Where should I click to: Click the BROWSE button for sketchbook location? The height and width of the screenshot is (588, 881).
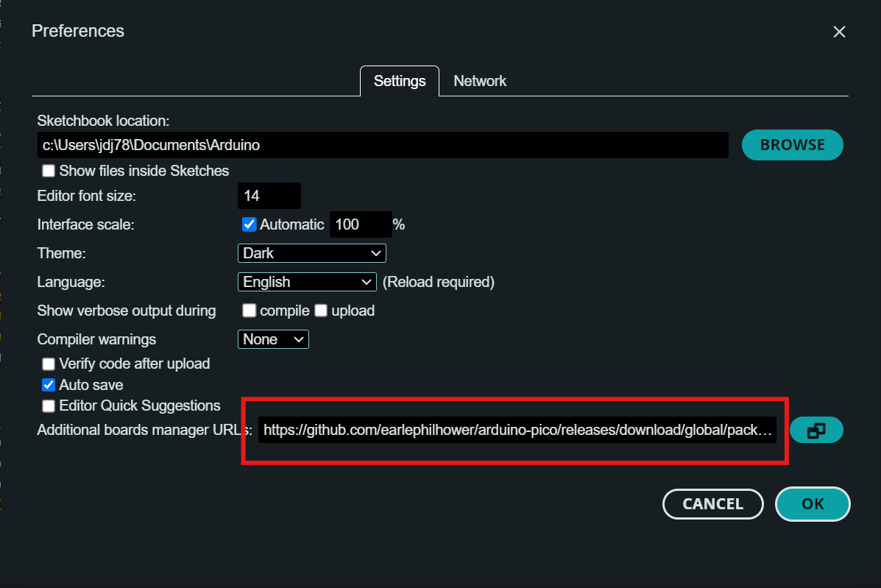point(792,145)
